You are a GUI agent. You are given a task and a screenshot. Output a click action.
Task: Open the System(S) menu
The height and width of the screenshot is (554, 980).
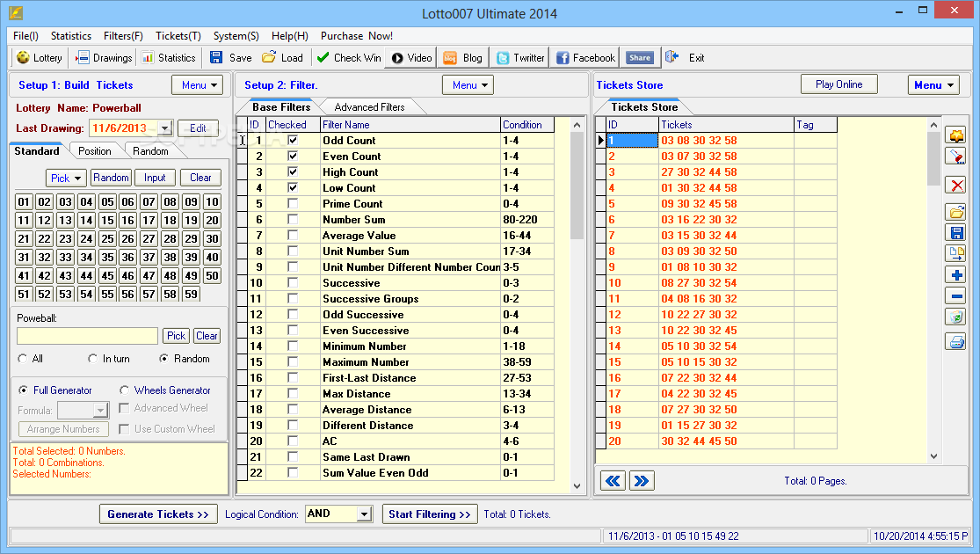point(236,36)
